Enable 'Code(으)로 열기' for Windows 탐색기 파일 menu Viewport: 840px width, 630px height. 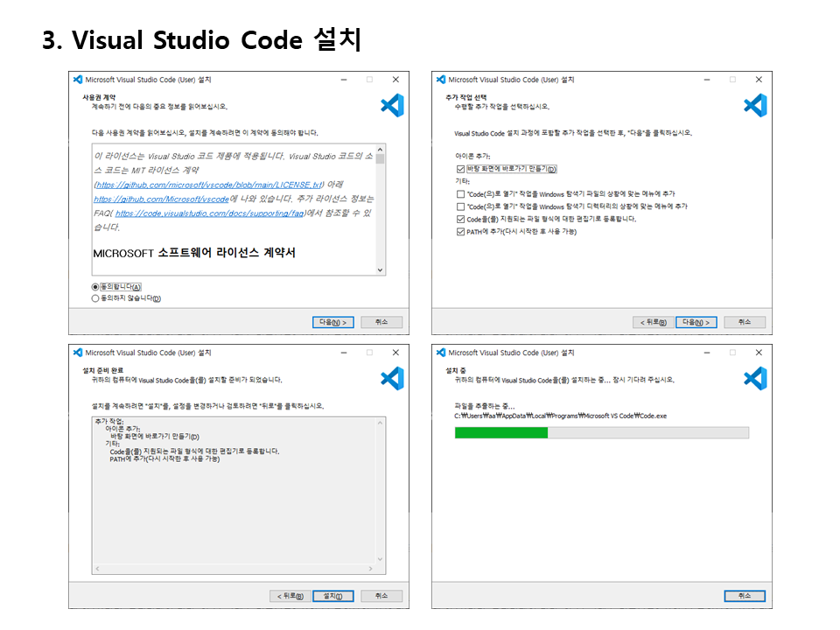click(x=461, y=194)
